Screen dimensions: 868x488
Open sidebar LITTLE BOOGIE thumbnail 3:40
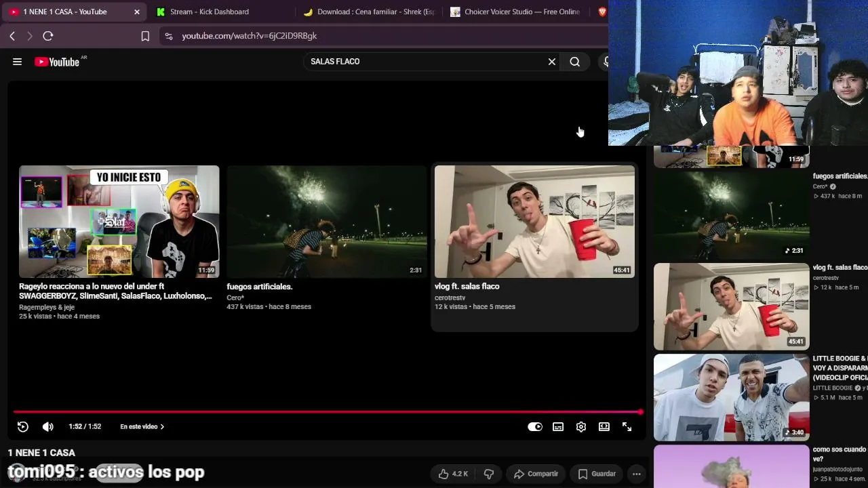pyautogui.click(x=732, y=397)
